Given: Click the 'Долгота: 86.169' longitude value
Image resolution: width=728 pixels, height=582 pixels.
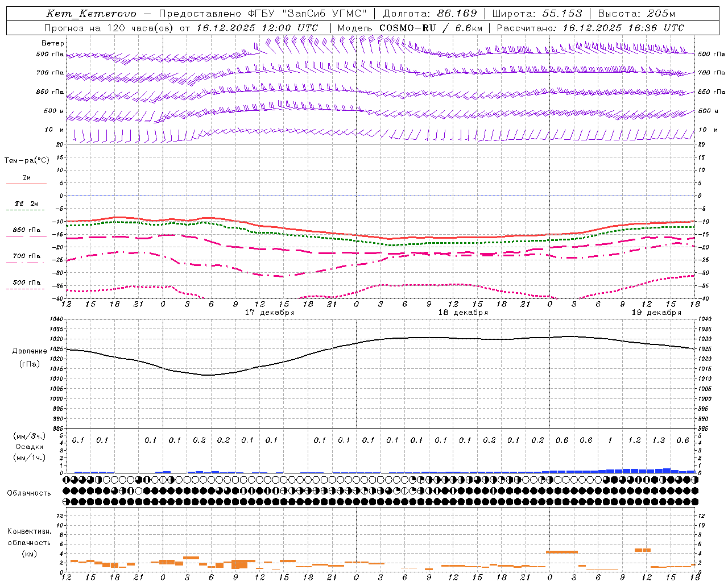Looking at the screenshot, I should tap(429, 14).
